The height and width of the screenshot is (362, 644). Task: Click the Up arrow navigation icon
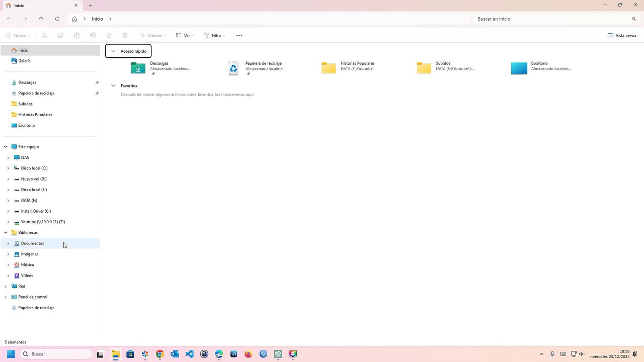coord(41,19)
